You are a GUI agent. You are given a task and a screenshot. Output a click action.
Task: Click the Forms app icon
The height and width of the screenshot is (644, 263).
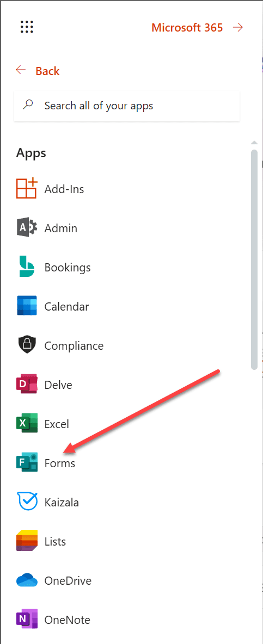pyautogui.click(x=27, y=463)
